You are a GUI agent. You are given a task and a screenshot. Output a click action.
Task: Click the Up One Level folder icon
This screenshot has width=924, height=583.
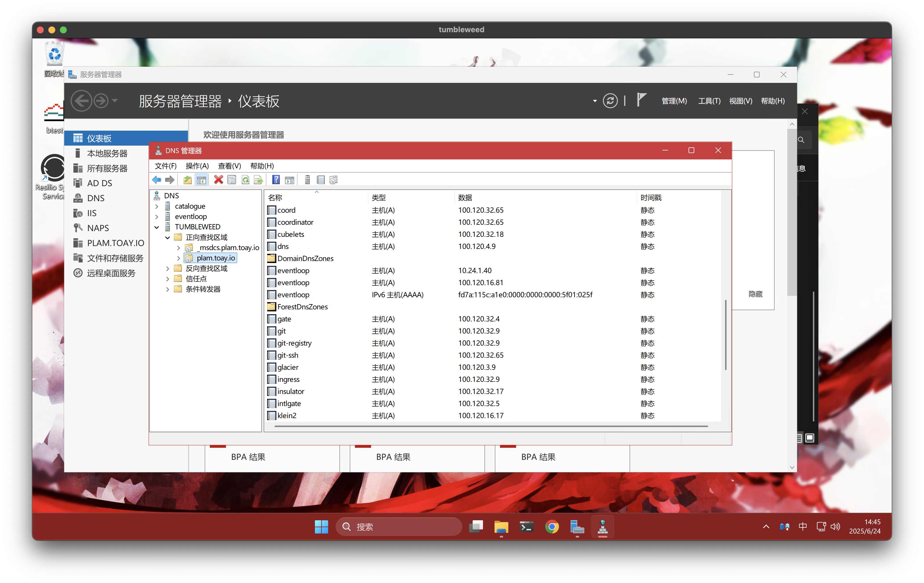click(188, 180)
